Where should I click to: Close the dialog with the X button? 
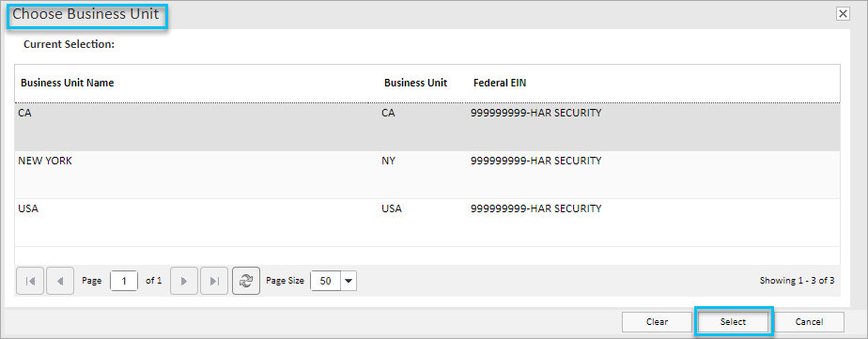[x=843, y=14]
